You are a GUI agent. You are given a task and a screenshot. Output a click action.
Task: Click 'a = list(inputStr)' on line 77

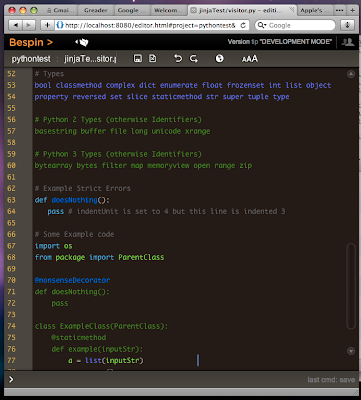point(106,360)
